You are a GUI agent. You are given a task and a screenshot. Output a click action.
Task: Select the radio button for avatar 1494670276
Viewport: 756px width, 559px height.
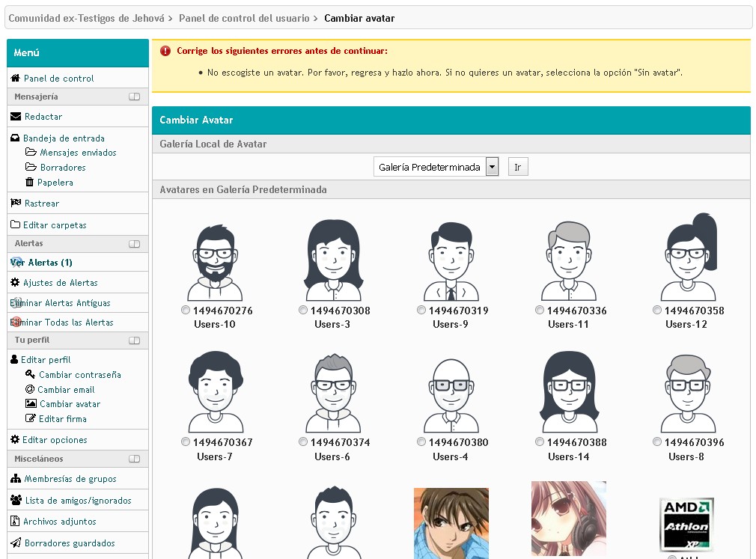pyautogui.click(x=186, y=310)
